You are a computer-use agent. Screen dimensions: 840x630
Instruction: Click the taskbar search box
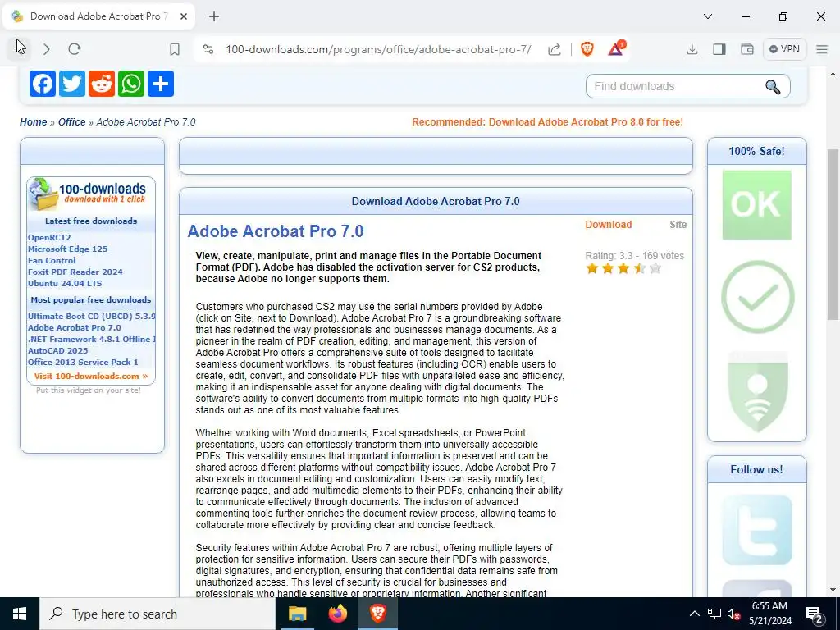157,614
